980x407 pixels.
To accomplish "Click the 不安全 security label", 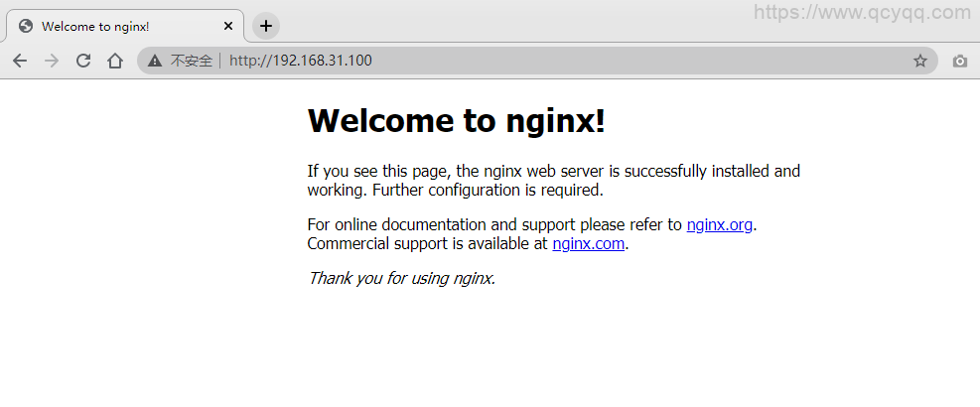I will click(x=191, y=61).
